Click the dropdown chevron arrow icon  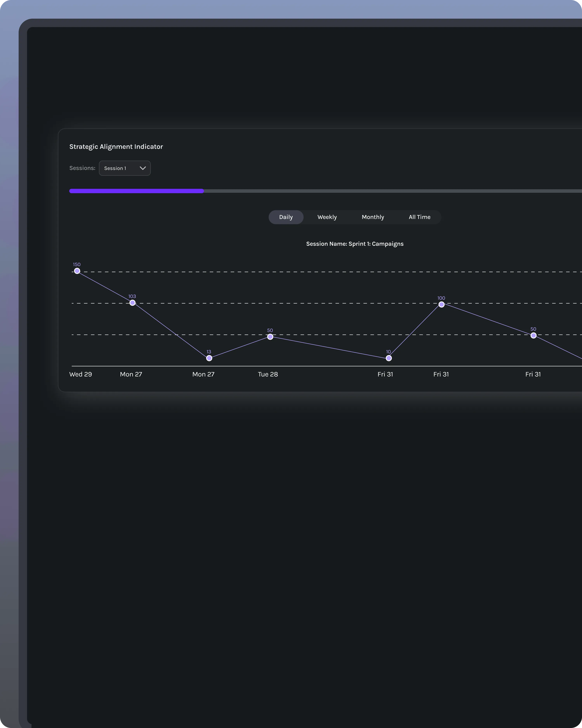(x=143, y=168)
